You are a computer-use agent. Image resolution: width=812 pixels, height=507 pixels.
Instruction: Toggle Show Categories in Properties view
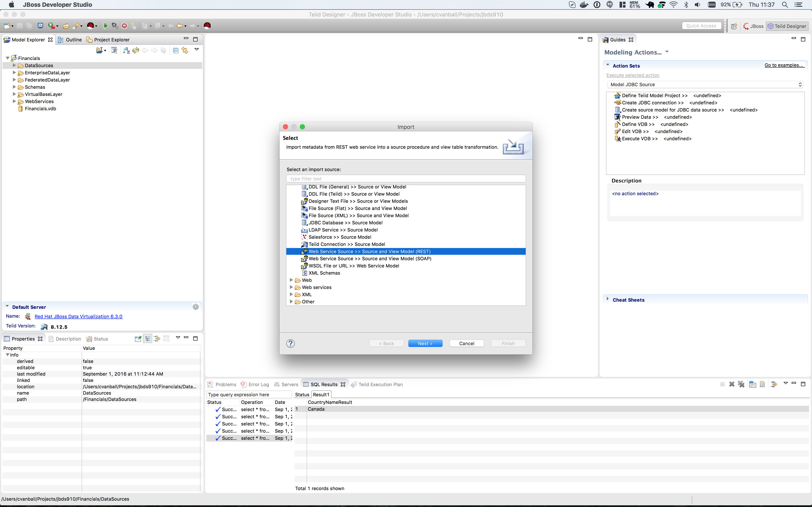[148, 339]
